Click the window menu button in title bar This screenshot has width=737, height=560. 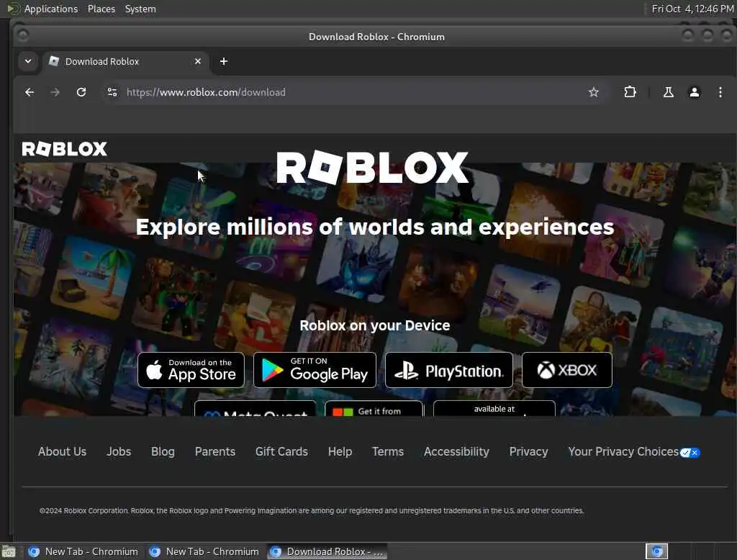pyautogui.click(x=22, y=35)
